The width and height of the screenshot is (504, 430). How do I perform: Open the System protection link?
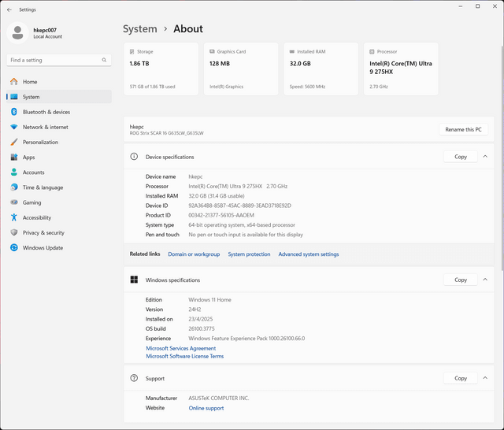249,254
